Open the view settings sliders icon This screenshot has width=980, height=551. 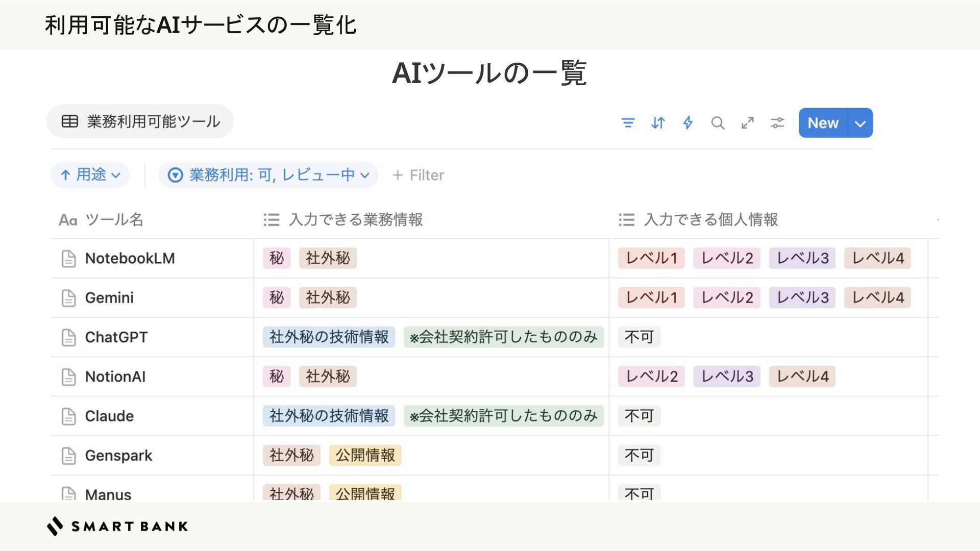[x=777, y=123]
